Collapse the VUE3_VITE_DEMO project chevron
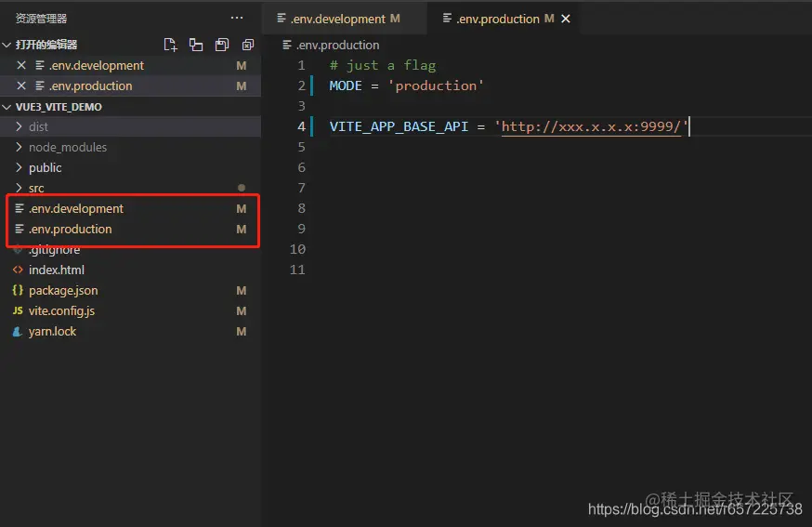812x527 pixels. (x=7, y=107)
